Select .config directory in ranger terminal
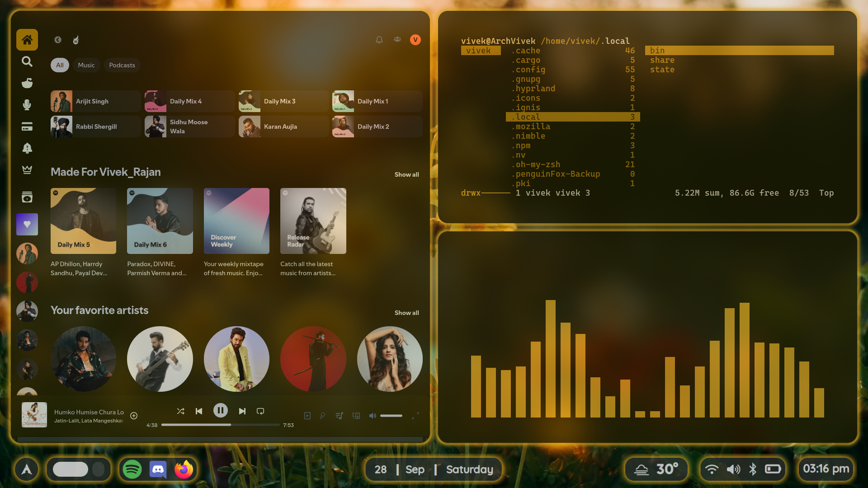Viewport: 868px width, 488px height. pyautogui.click(x=573, y=70)
